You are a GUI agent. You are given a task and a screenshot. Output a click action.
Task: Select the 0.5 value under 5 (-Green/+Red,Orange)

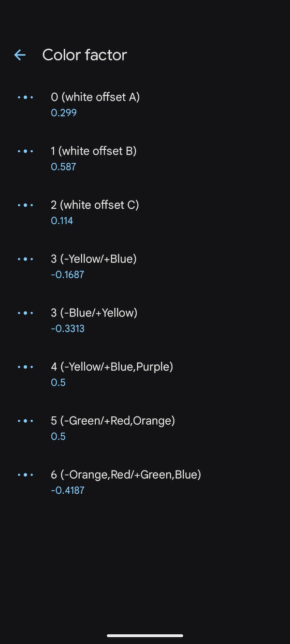tap(58, 436)
